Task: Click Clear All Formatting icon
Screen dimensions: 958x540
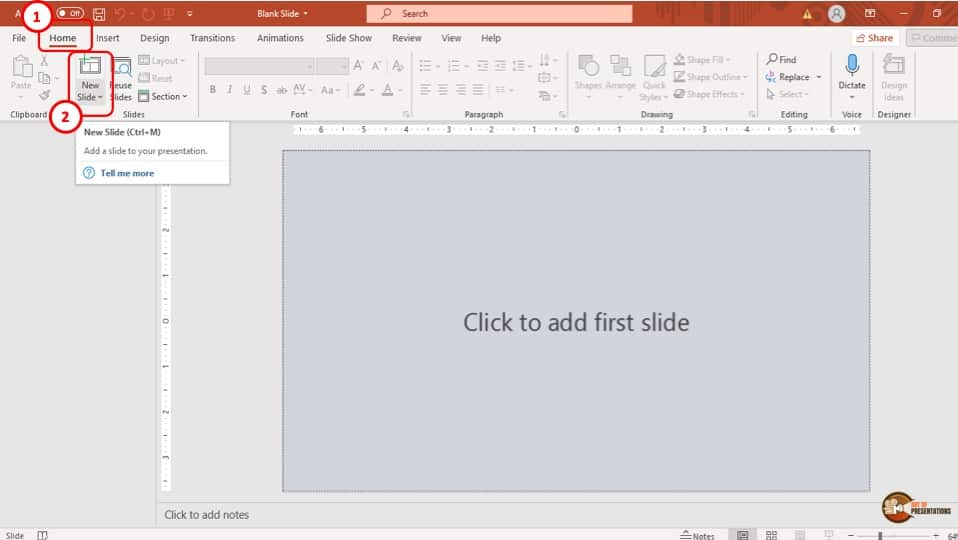Action: coord(398,65)
